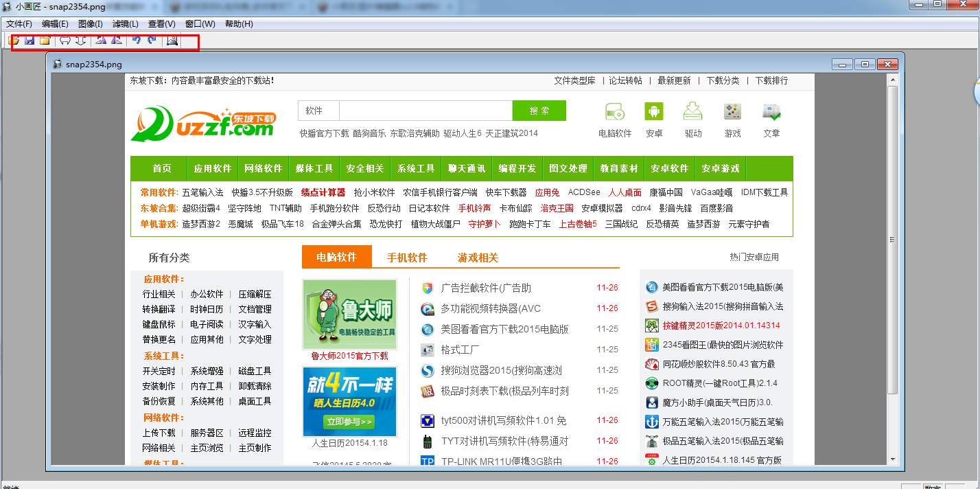Image resolution: width=980 pixels, height=489 pixels.
Task: Click 安卓游戏 in green navigation bar
Action: [721, 168]
